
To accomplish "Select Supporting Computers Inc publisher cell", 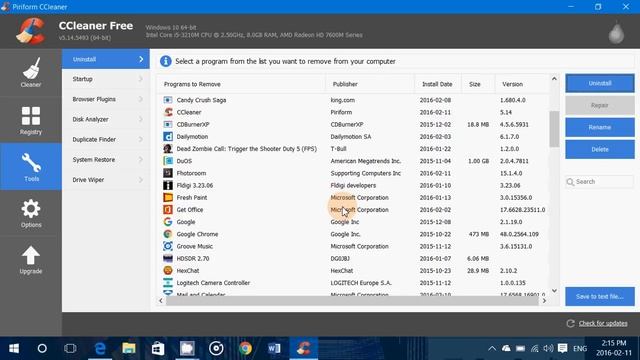I will tap(366, 173).
